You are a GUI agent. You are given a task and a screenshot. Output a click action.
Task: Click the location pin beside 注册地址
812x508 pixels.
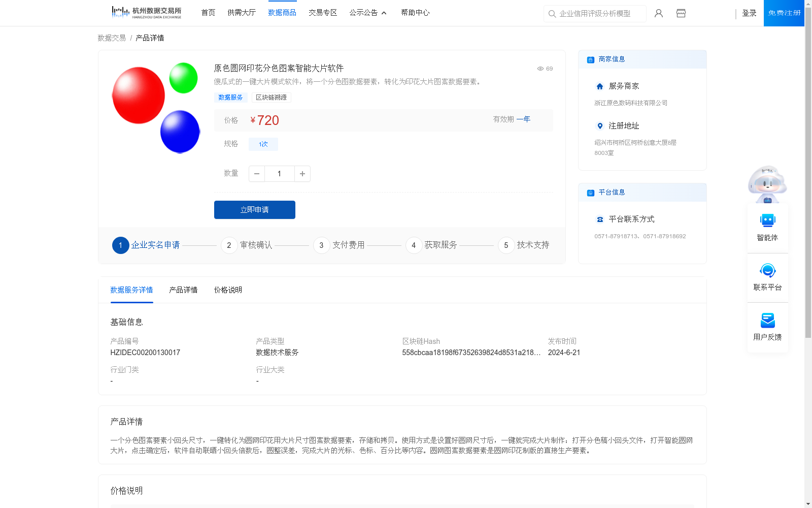[x=600, y=126]
